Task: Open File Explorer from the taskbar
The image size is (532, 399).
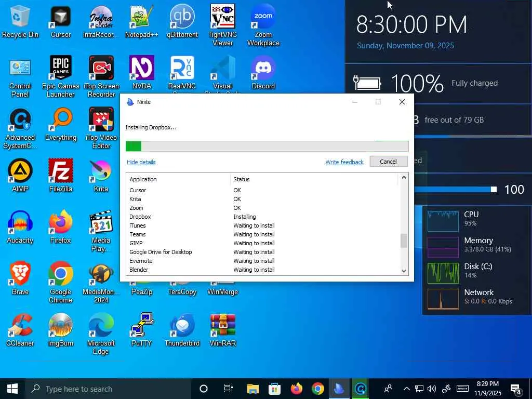Action: [x=253, y=389]
